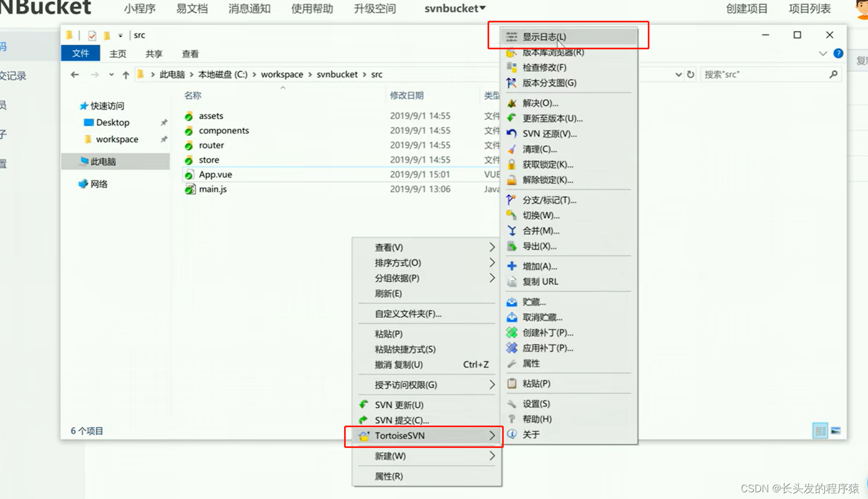Open the View (查看) ribbon tab
868x499 pixels.
191,54
